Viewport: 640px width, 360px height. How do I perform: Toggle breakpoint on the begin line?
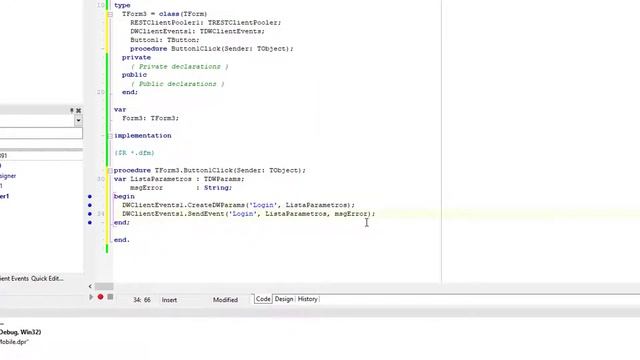click(90, 196)
